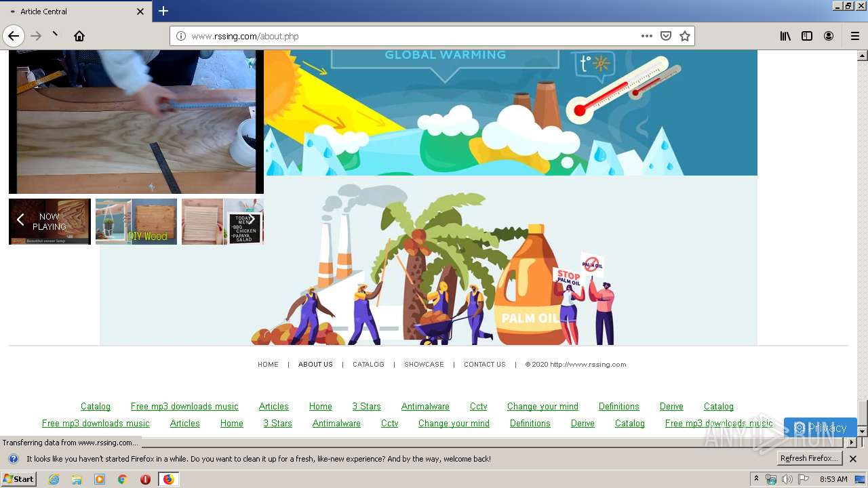Click the woodworking video player
Viewport: 868px width, 488px height.
[x=136, y=122]
